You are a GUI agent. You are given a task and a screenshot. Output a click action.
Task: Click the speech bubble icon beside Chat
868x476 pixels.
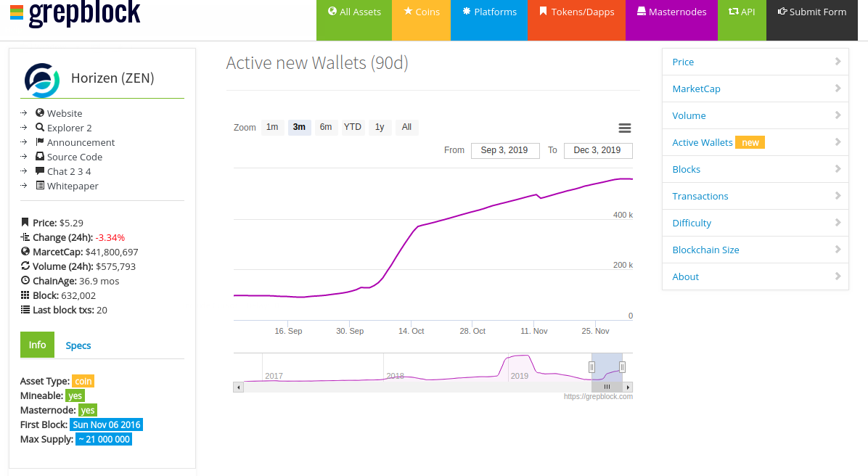(40, 171)
